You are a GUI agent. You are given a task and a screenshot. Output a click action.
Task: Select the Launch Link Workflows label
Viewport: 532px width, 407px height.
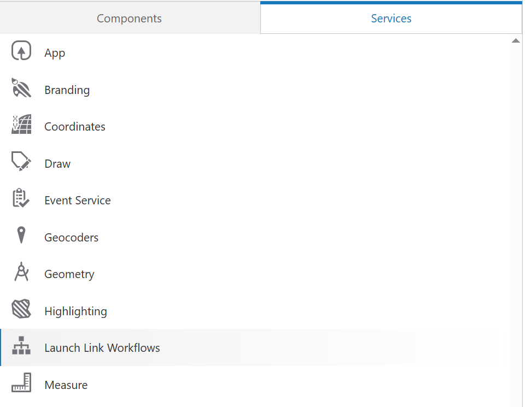[x=102, y=348]
